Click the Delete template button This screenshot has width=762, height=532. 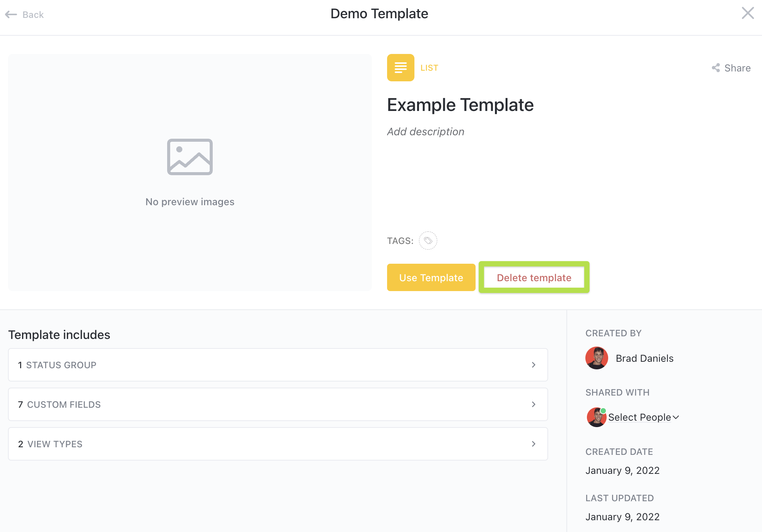(x=534, y=278)
